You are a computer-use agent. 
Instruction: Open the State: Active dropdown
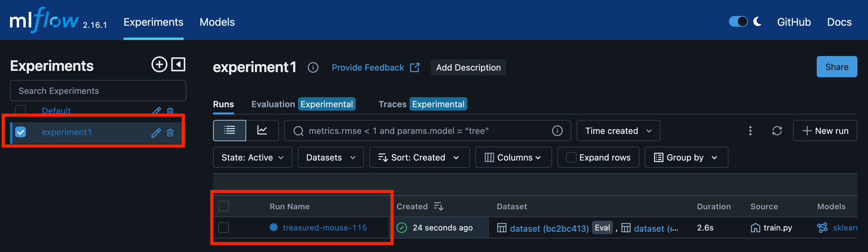point(252,157)
